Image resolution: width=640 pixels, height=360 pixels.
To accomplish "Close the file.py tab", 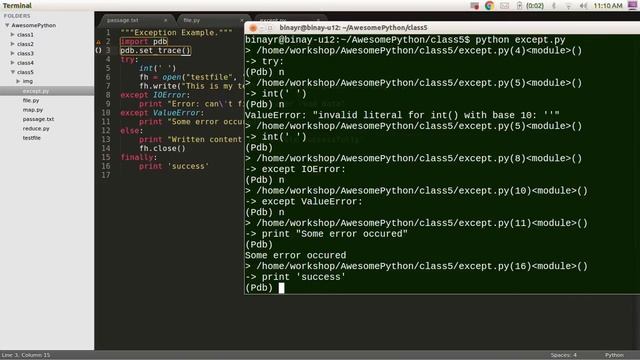I will (x=242, y=20).
